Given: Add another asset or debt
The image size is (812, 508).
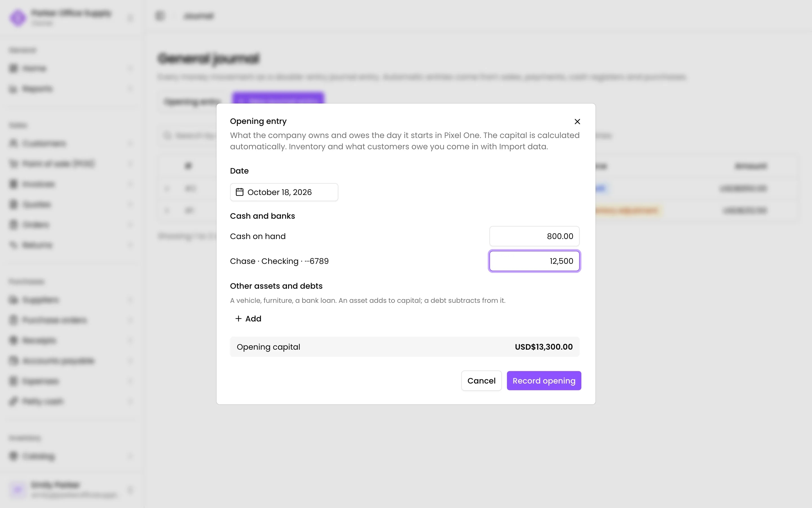Looking at the screenshot, I should (x=248, y=319).
